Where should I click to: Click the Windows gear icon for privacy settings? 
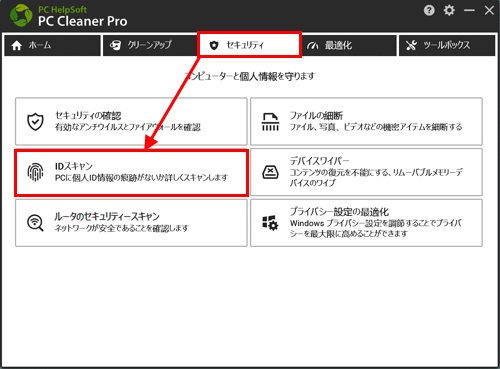pos(270,223)
